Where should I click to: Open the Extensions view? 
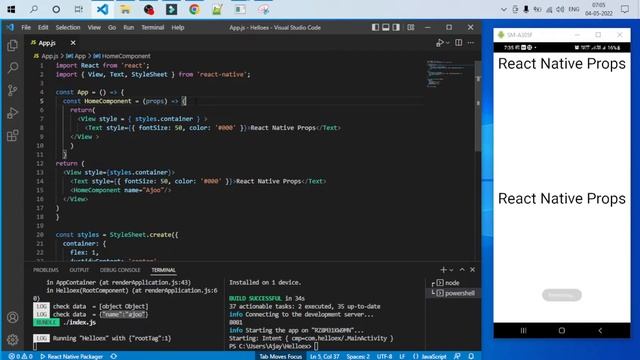[13, 135]
